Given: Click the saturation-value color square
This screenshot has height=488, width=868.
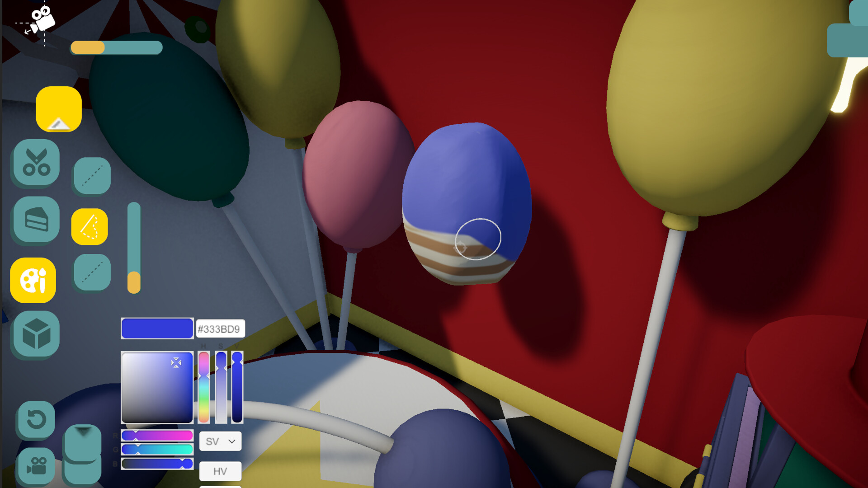Looking at the screenshot, I should click(x=157, y=387).
